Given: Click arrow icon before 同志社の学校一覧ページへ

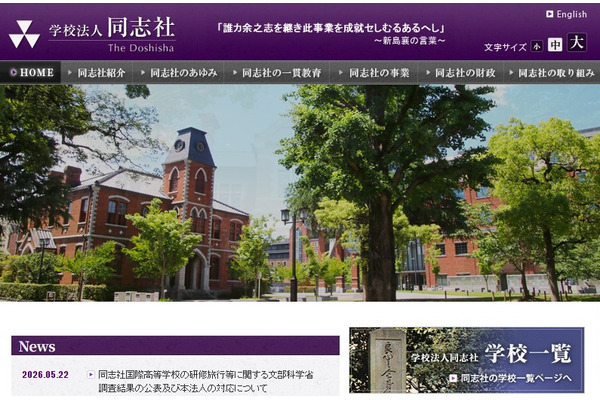Looking at the screenshot, I should tap(453, 378).
